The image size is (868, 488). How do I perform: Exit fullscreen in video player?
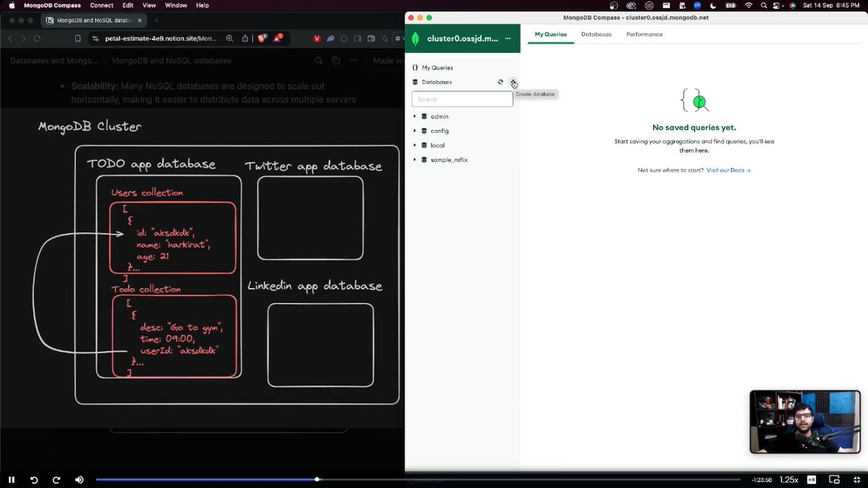tap(856, 479)
